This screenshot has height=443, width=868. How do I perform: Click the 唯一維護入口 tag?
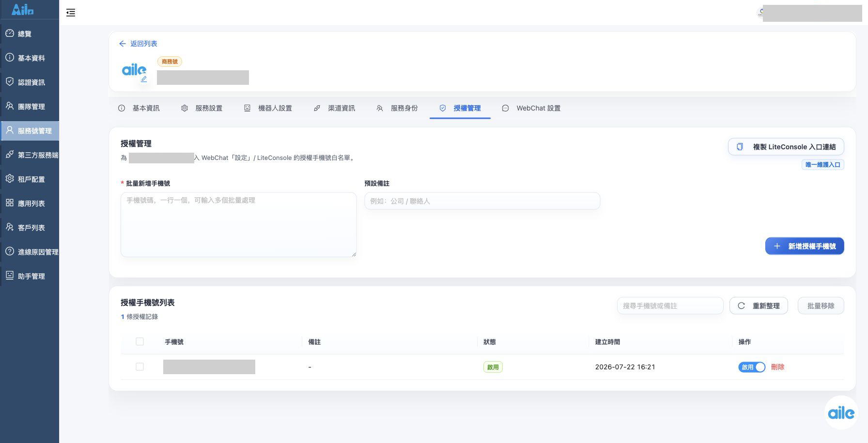point(822,165)
